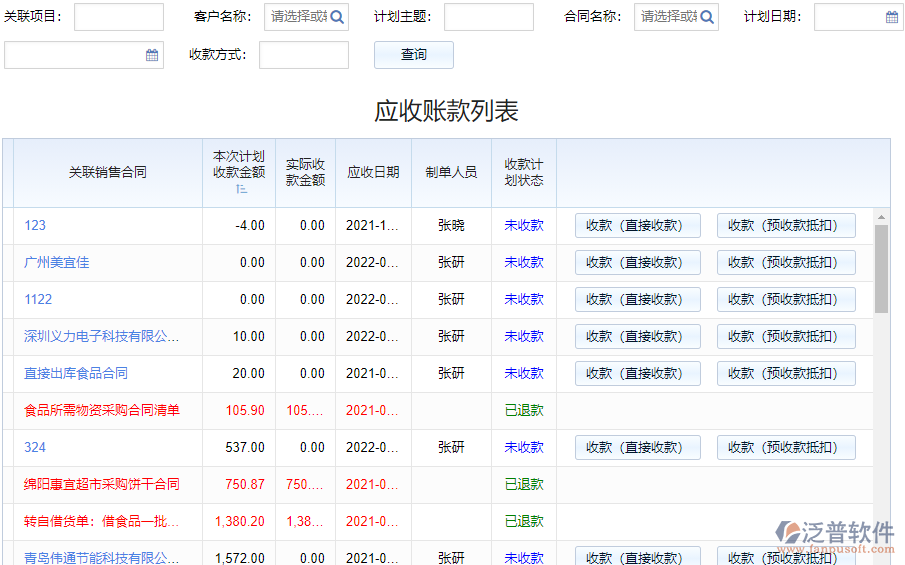This screenshot has width=905, height=565.
Task: Click the scrollbar up arrow
Action: (x=881, y=217)
